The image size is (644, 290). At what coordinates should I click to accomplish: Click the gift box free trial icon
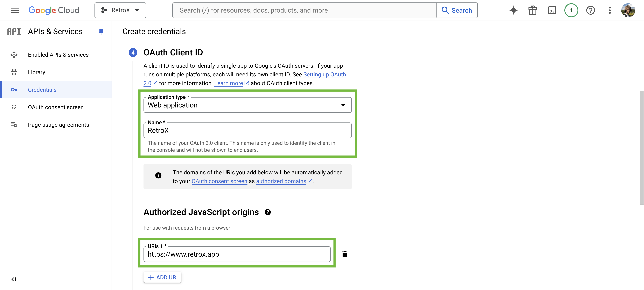[533, 10]
